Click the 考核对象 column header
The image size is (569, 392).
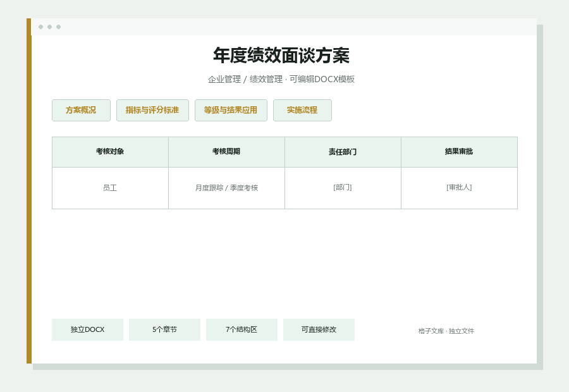110,152
